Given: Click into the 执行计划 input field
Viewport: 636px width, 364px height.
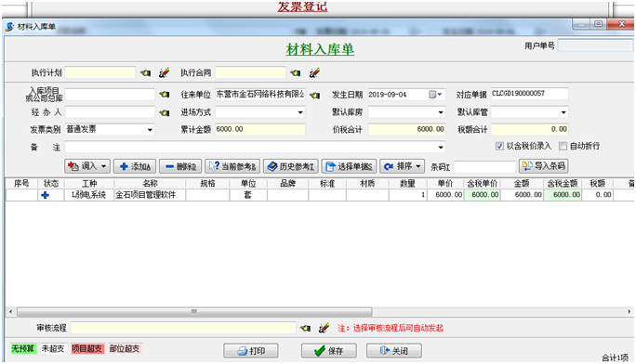Looking at the screenshot, I should (x=100, y=72).
